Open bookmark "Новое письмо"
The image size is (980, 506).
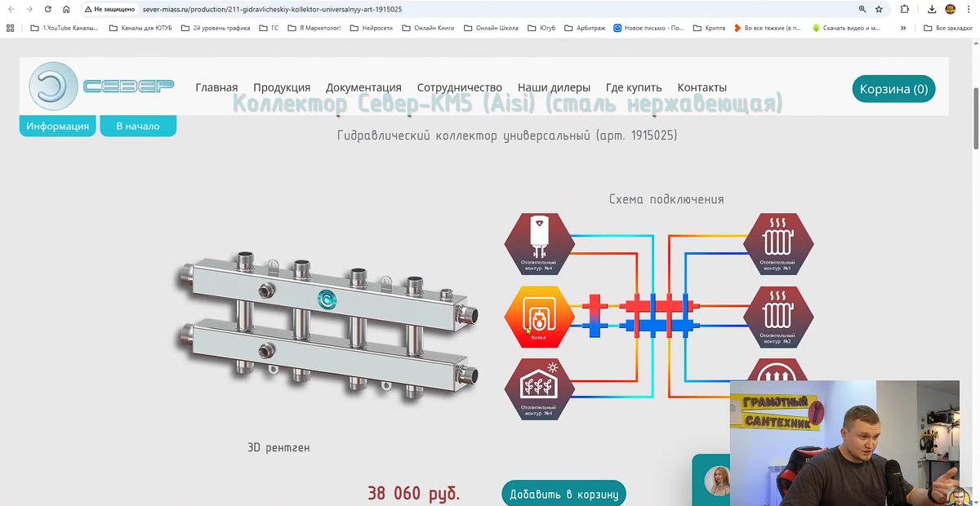[648, 28]
